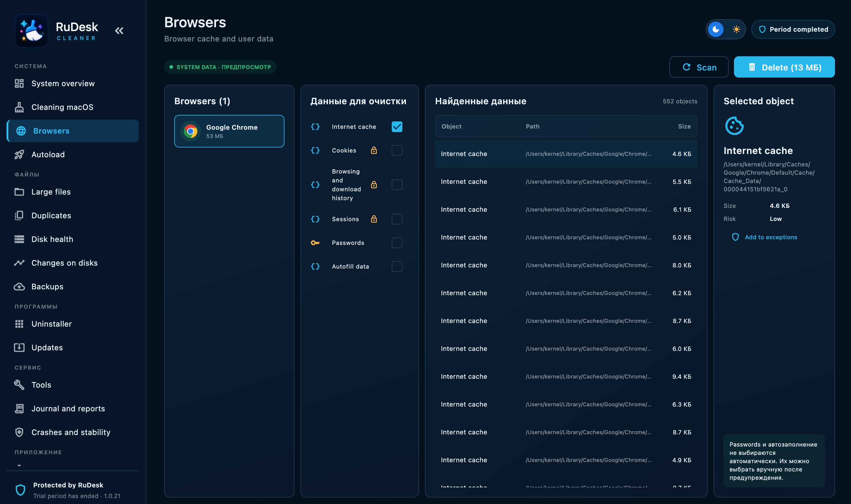Click Delete (13 МБ) button
The width and height of the screenshot is (851, 504).
(x=784, y=67)
